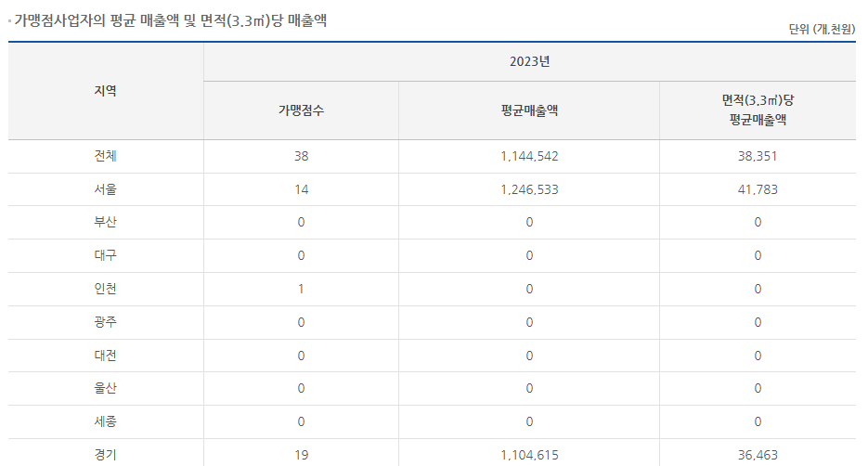Click 대전 평균매출액 value 0
868x466 pixels.
pyautogui.click(x=529, y=356)
